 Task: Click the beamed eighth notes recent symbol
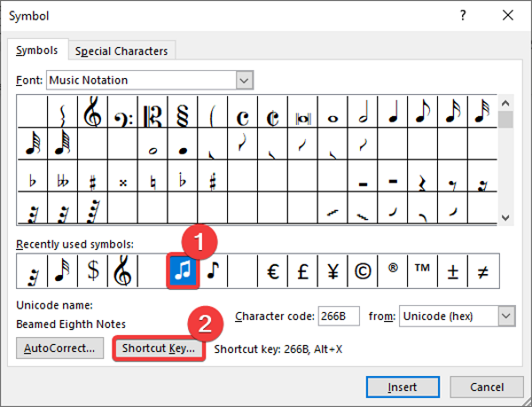184,270
